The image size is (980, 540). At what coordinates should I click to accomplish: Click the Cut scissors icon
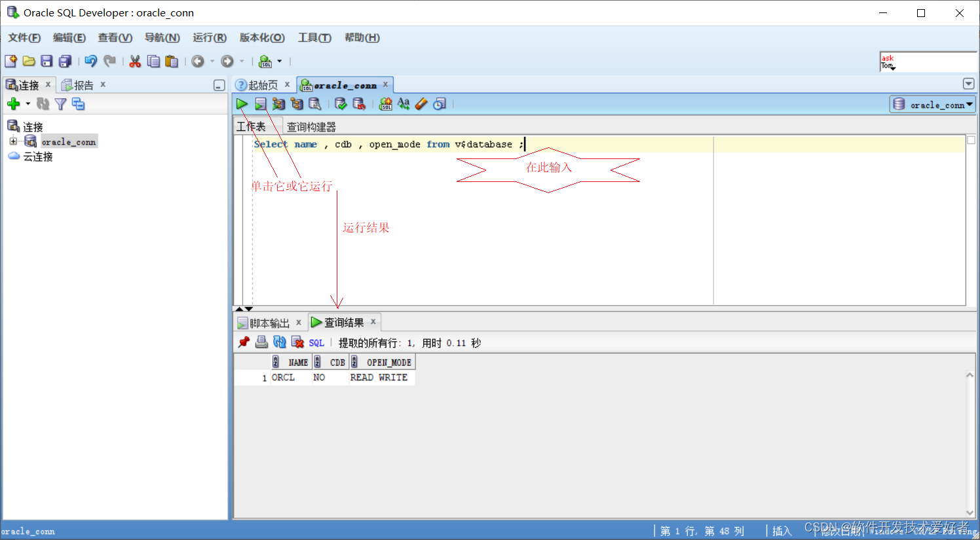tap(135, 61)
